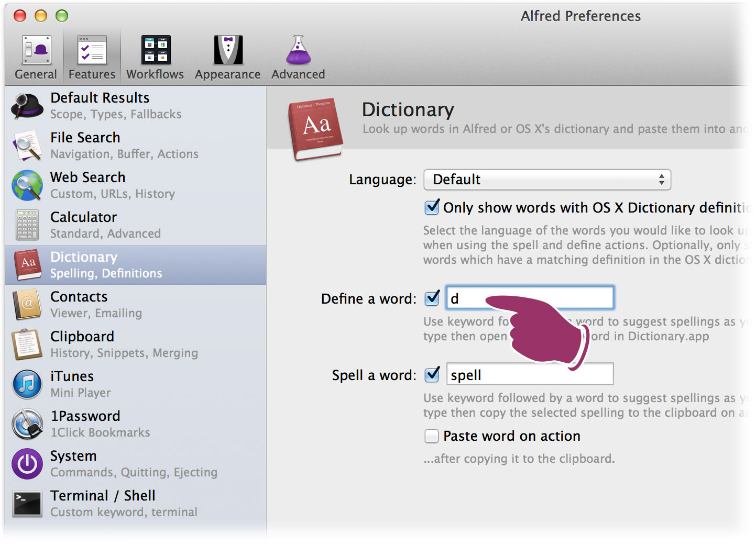Viewport: 756px width, 545px height.
Task: Focus the Define a word keyword field
Action: click(x=530, y=298)
